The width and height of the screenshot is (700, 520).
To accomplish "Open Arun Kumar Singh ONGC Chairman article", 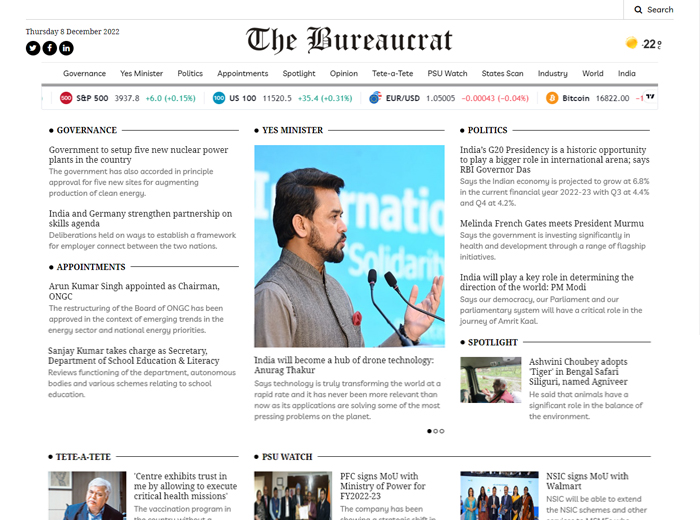I will pyautogui.click(x=134, y=291).
